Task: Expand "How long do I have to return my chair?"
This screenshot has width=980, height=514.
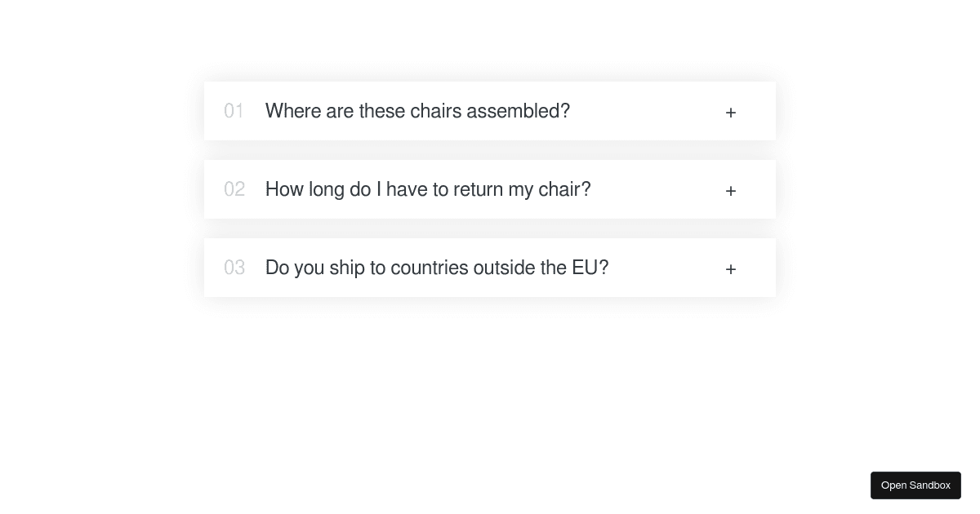Action: point(428,189)
